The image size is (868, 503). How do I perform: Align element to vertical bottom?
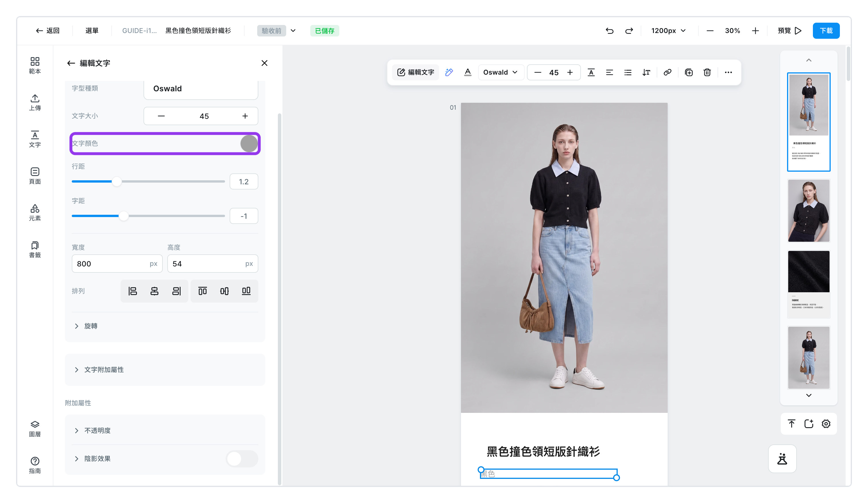[246, 291]
